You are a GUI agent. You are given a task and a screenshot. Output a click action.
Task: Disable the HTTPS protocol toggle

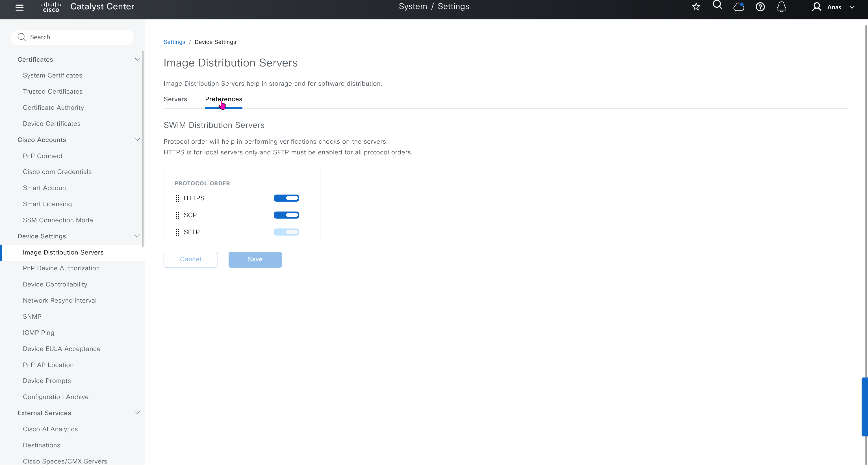pos(286,198)
